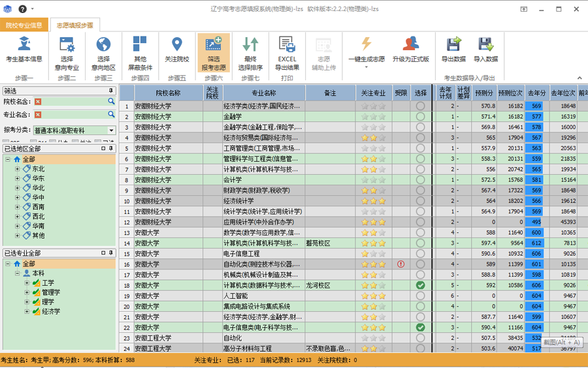Open the quick access toolbar dropdown arrow

pyautogui.click(x=33, y=9)
